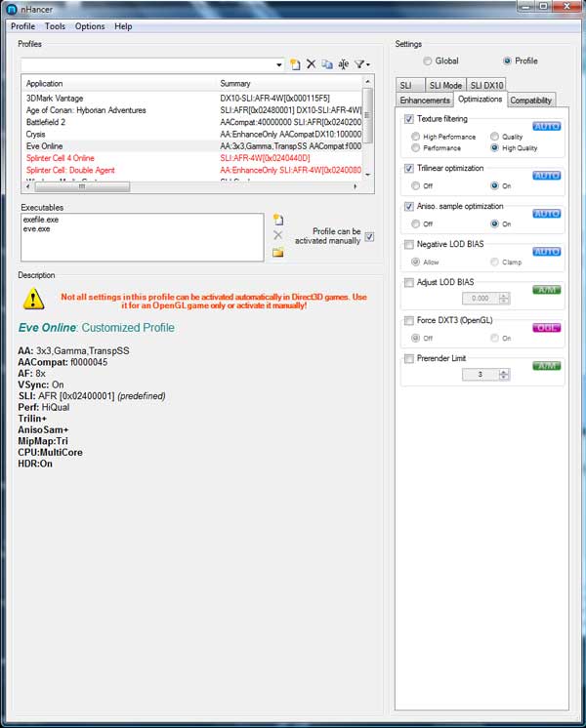Click the green badge next to Adjust LOD BIAS
The width and height of the screenshot is (586, 728).
(547, 290)
